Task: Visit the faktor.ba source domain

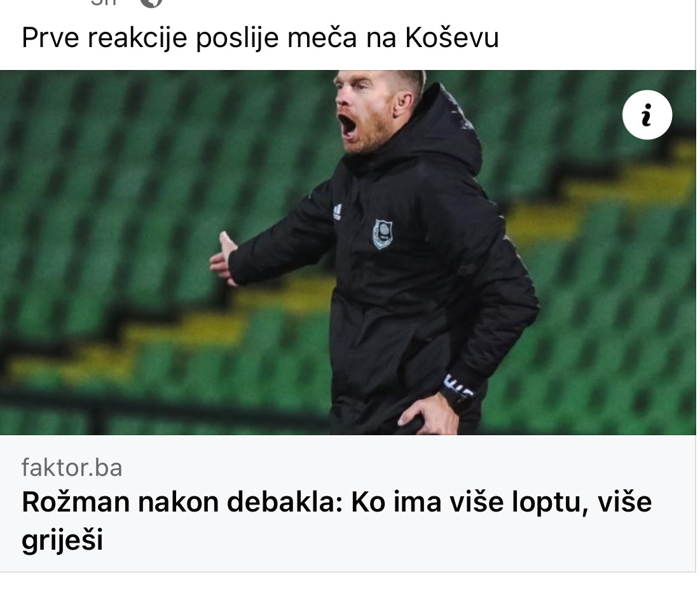Action: point(72,468)
